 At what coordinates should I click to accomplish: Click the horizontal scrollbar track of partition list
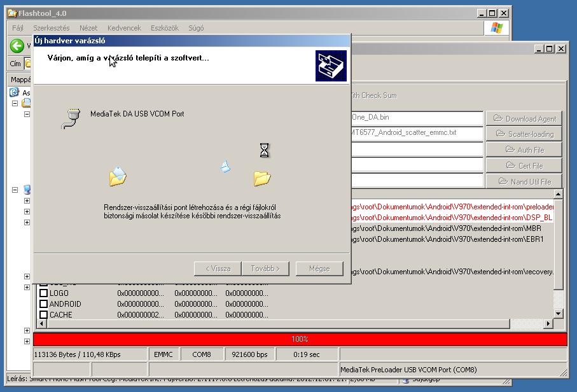pyautogui.click(x=526, y=323)
